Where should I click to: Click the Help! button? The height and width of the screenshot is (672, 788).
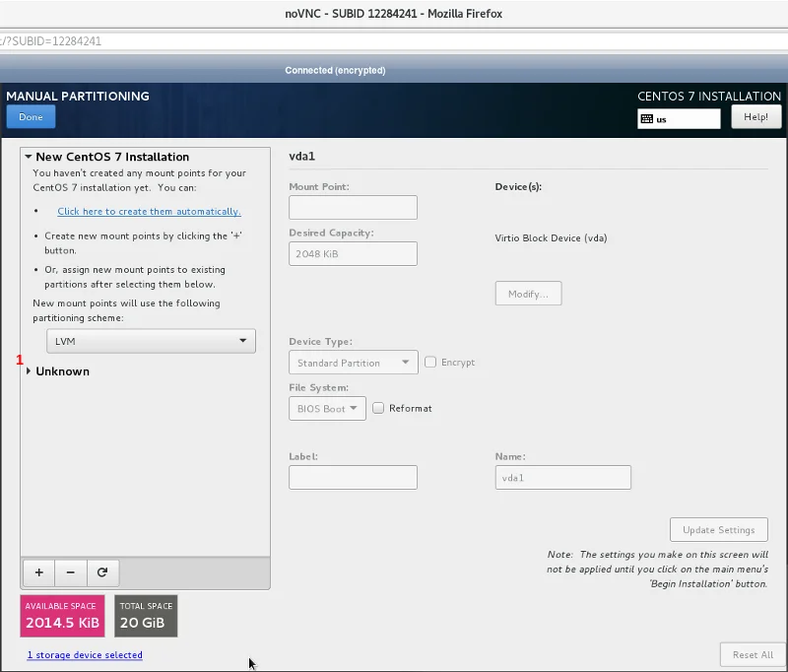pyautogui.click(x=755, y=117)
